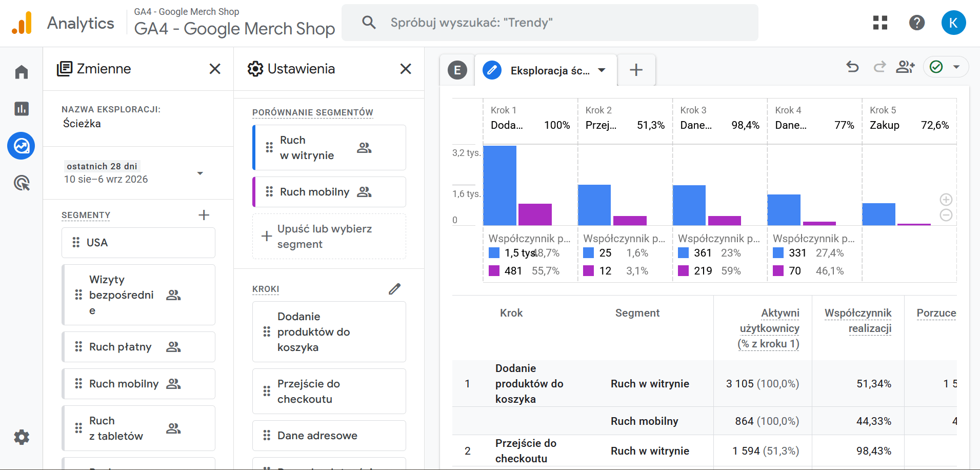The width and height of the screenshot is (980, 470).
Task: Zoom in the funnel chart
Action: click(x=946, y=200)
